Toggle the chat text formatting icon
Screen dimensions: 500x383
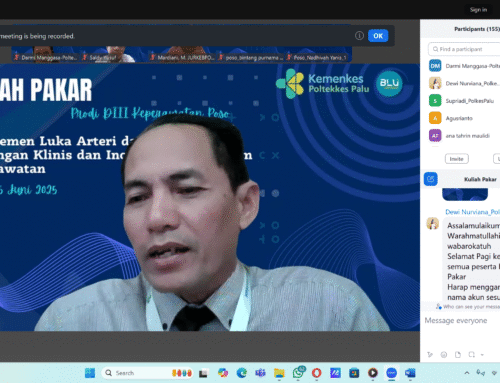pyautogui.click(x=430, y=355)
